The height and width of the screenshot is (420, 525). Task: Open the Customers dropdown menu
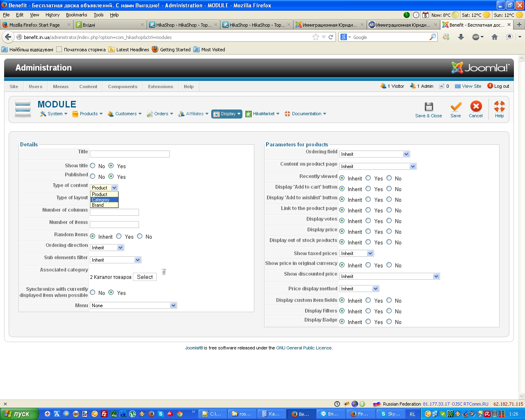coord(125,114)
